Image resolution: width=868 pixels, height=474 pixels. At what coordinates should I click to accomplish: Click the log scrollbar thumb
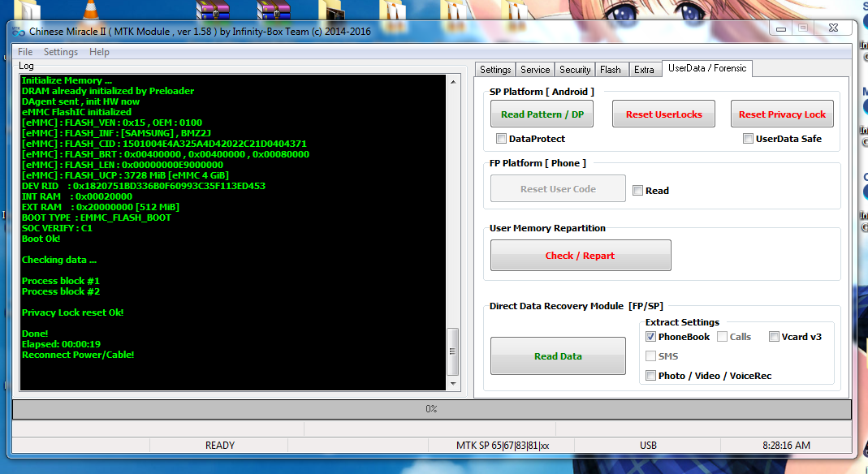click(x=453, y=351)
